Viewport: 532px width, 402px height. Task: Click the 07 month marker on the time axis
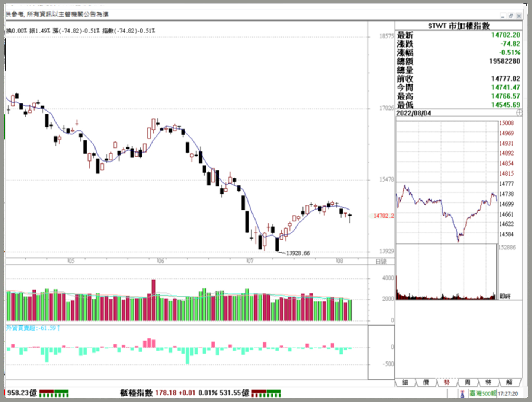tap(250, 261)
